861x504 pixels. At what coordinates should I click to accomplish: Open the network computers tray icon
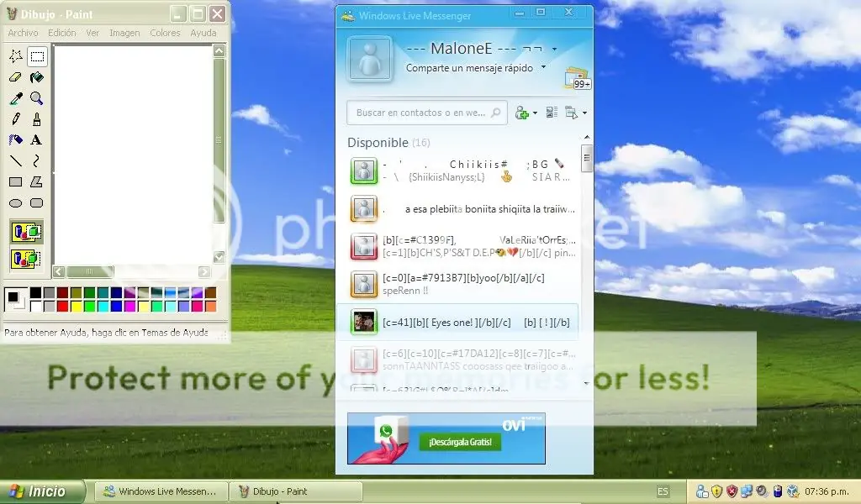747,491
